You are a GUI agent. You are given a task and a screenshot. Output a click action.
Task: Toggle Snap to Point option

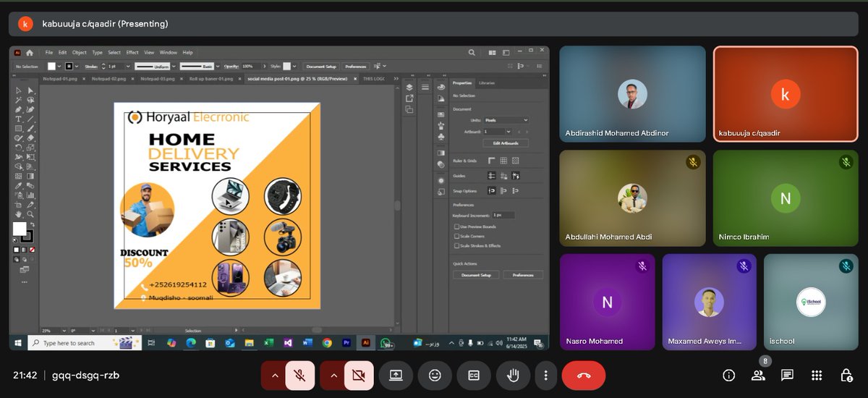(x=492, y=191)
